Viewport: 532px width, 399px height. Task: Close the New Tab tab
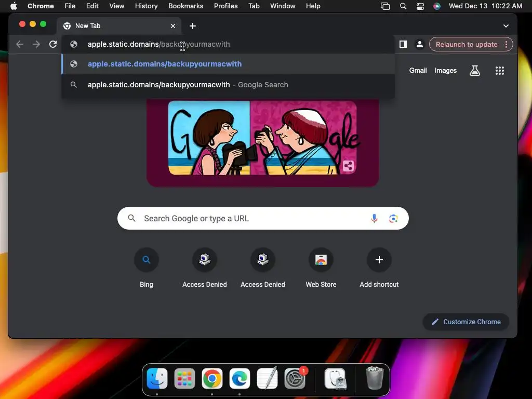tap(173, 26)
